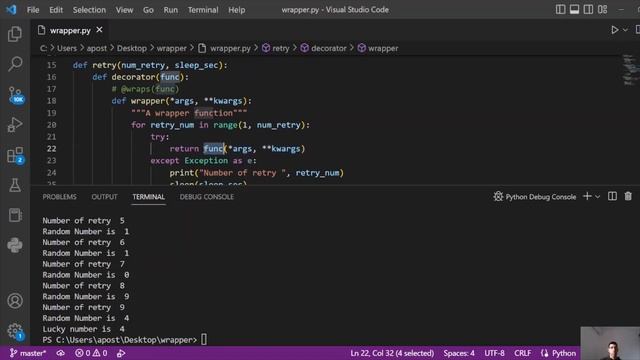Click Desktop breadcrumb segment
Image resolution: width=640 pixels, height=360 pixels.
(131, 48)
